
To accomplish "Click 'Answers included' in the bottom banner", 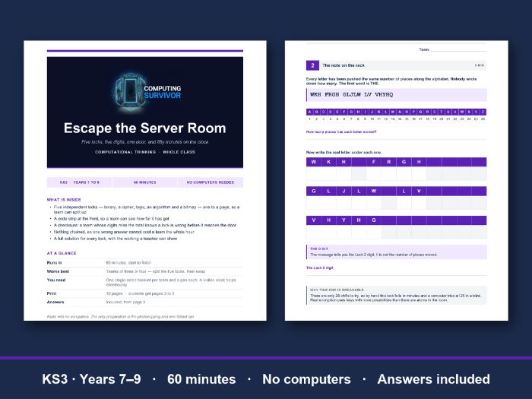I will (434, 379).
